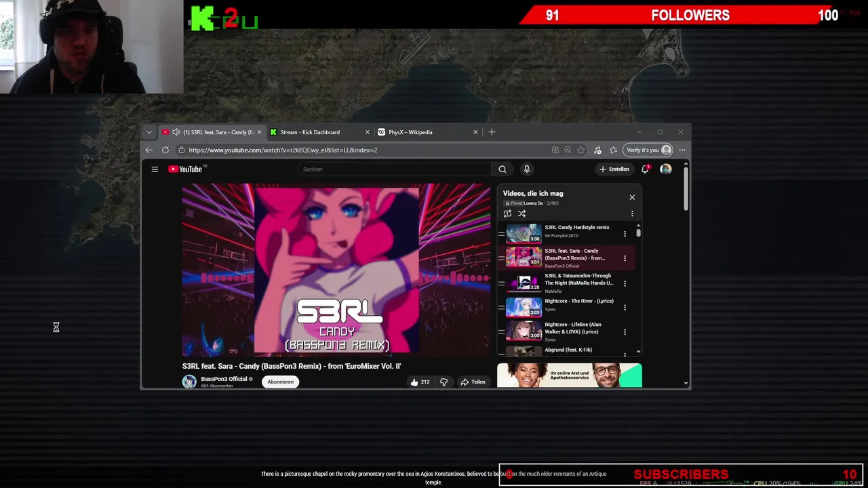This screenshot has height=488, width=868.
Task: Open the YouTube notifications bell
Action: tap(645, 169)
